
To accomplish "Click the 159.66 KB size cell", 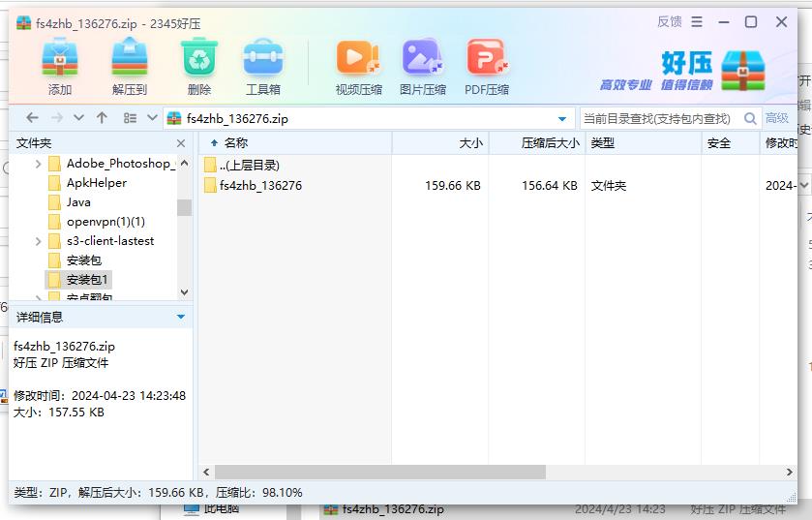I will 453,185.
